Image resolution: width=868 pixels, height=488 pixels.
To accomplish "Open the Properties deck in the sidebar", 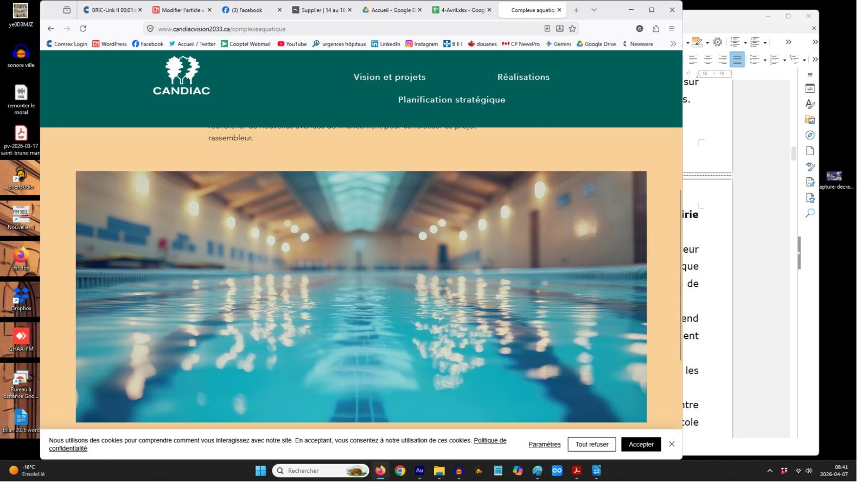I will [810, 88].
